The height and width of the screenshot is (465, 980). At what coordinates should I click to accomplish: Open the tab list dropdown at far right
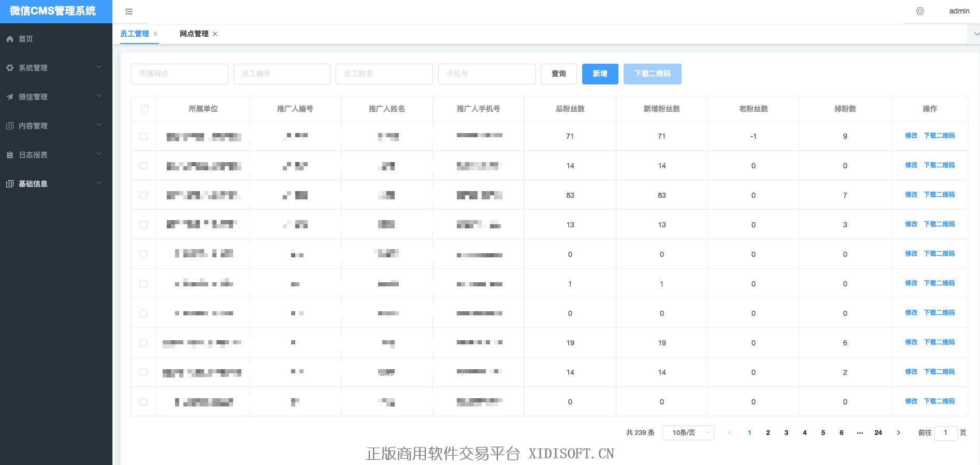(976, 34)
